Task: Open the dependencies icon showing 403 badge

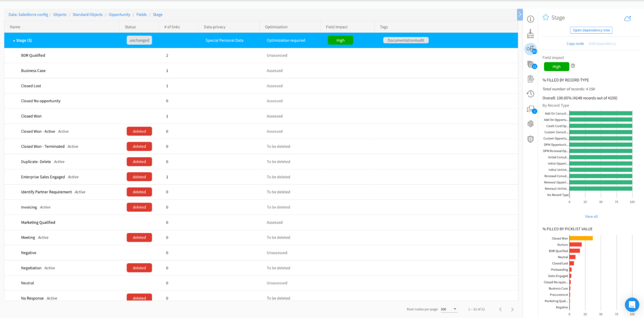Action: tap(531, 49)
